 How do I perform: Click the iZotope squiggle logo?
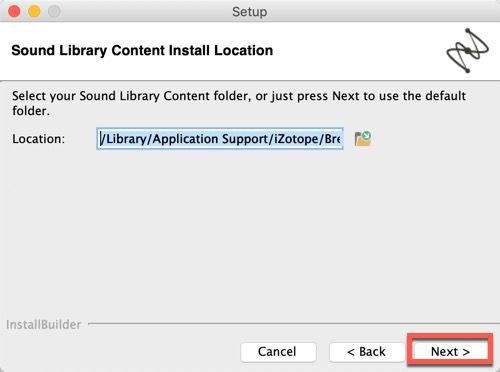tap(468, 51)
